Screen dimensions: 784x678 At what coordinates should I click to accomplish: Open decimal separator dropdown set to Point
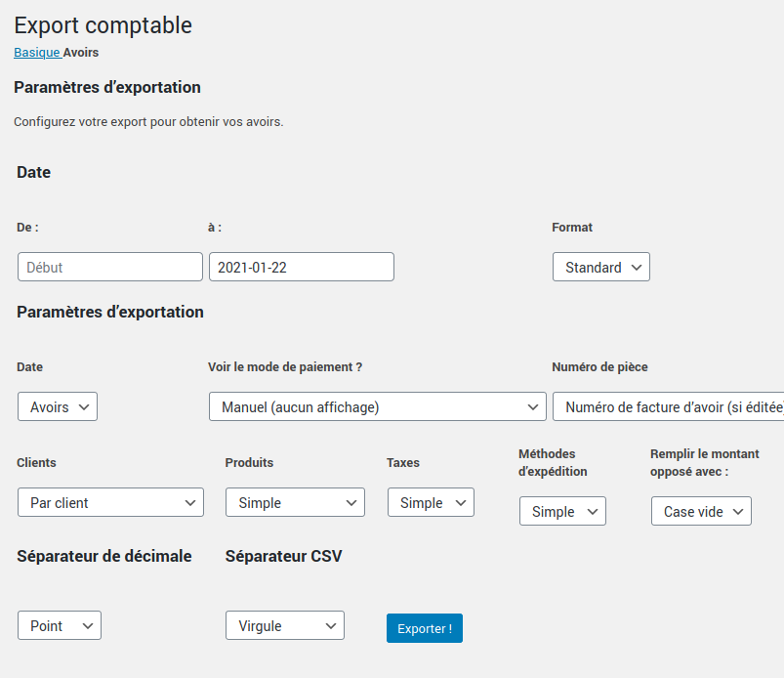(60, 625)
